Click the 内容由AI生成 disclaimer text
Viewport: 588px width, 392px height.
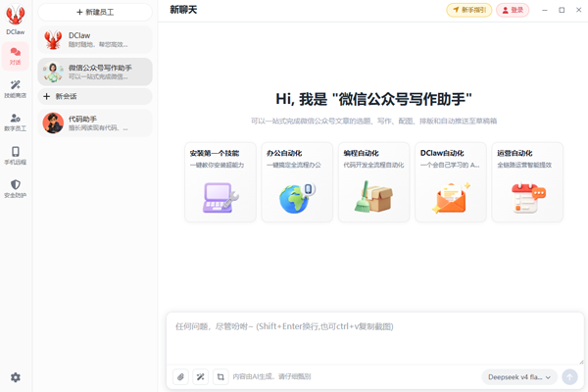271,376
